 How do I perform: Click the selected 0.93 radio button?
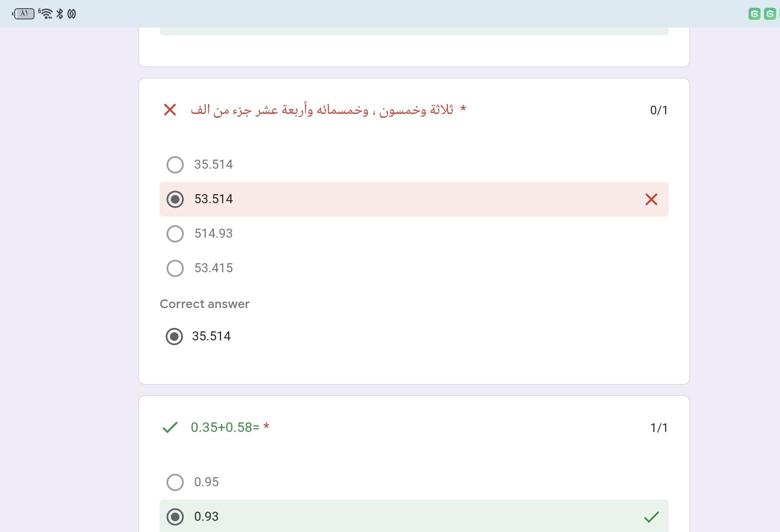click(175, 517)
